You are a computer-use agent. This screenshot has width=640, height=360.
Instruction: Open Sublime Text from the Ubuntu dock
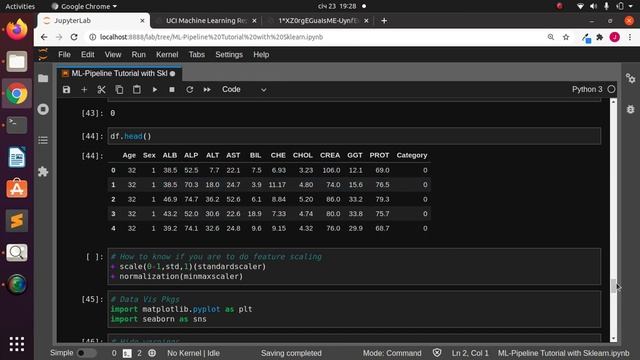click(x=17, y=221)
